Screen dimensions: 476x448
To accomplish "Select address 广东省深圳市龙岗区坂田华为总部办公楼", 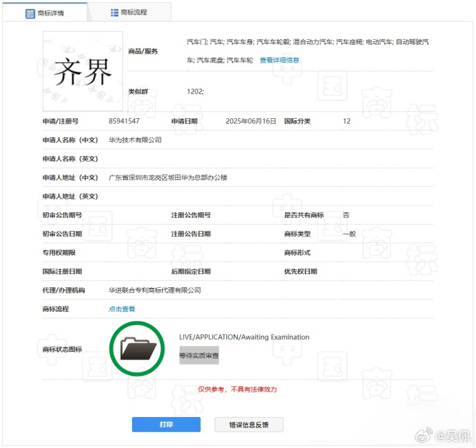I will (x=168, y=177).
